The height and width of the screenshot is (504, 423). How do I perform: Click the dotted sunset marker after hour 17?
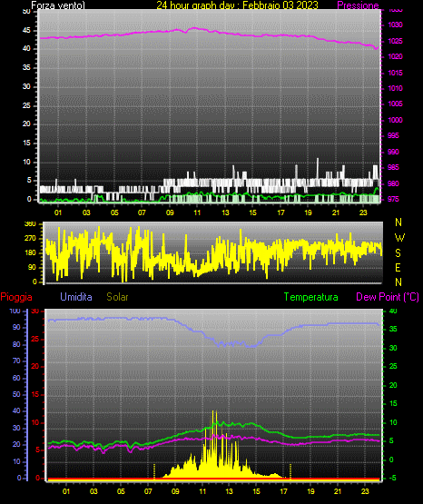tap(290, 470)
